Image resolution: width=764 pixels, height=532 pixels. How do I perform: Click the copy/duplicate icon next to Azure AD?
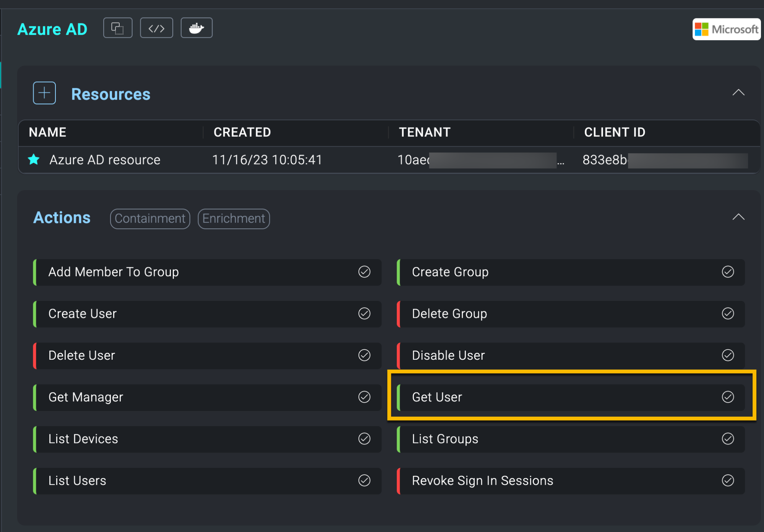coord(118,28)
